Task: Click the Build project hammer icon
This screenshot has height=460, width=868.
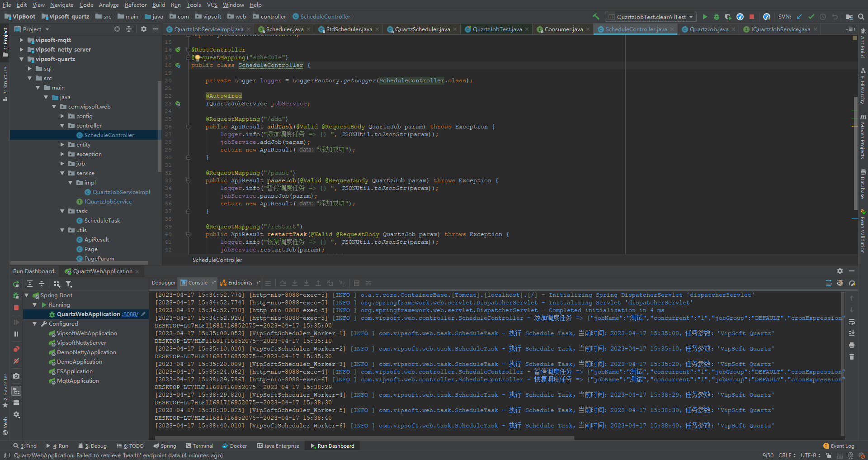Action: (x=596, y=17)
